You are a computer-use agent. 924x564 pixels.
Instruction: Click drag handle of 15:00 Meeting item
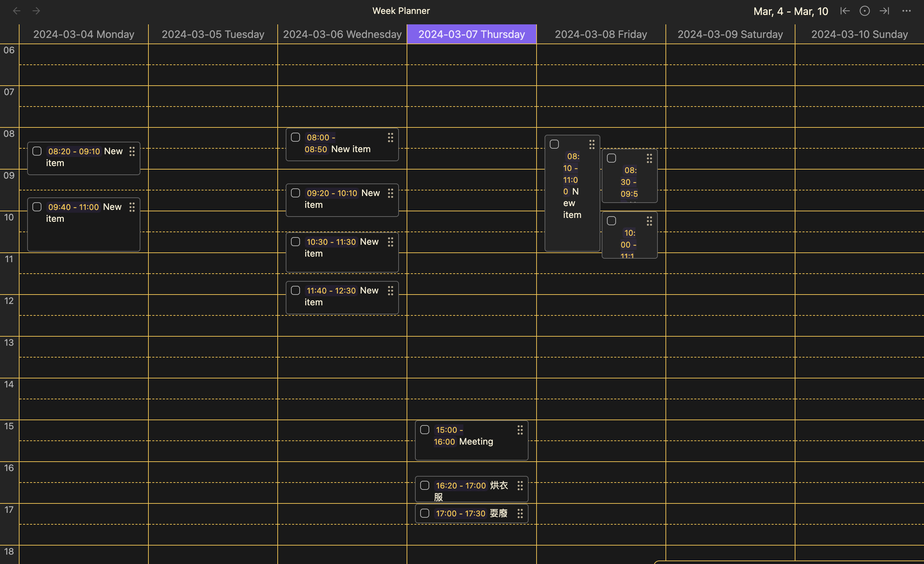click(x=520, y=430)
